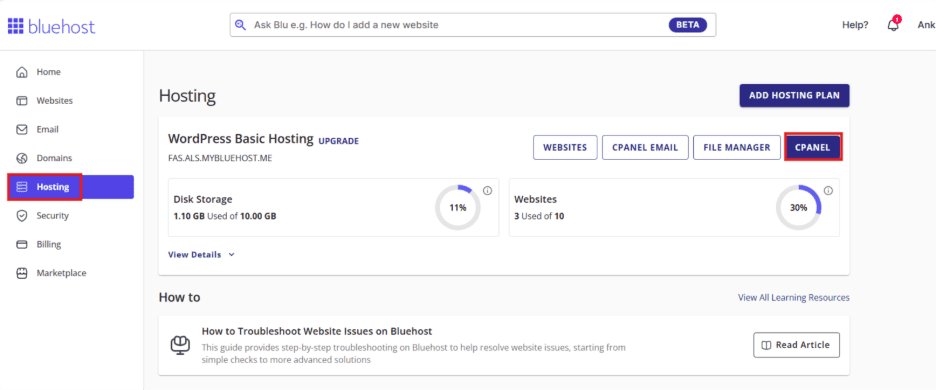The width and height of the screenshot is (936, 390).
Task: Click the info icon beside Websites usage
Action: [x=828, y=191]
